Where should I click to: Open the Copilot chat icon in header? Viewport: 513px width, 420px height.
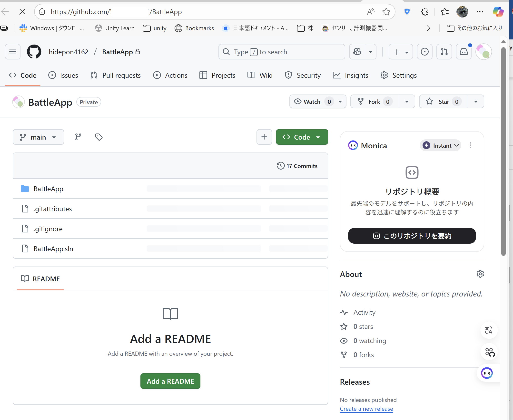(357, 52)
